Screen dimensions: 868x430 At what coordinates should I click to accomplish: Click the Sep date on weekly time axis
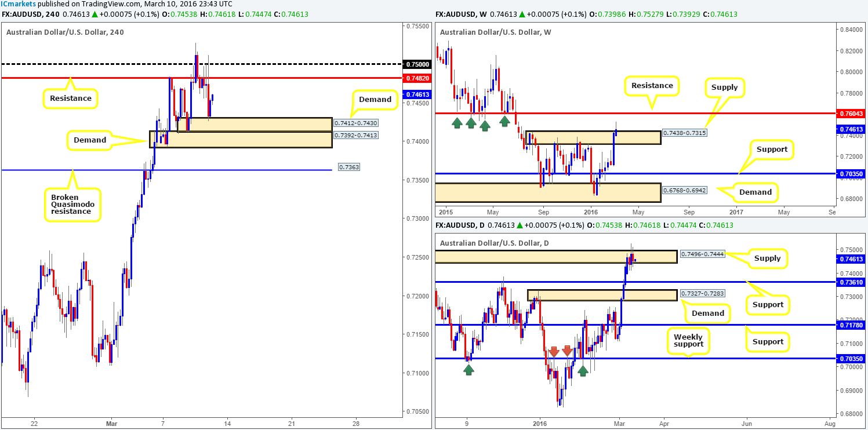(543, 213)
